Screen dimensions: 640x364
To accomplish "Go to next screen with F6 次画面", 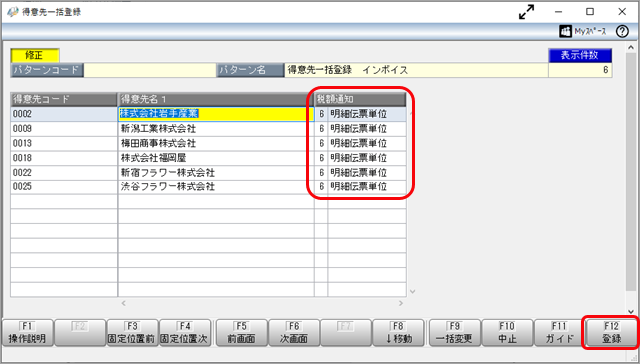I will 294,333.
